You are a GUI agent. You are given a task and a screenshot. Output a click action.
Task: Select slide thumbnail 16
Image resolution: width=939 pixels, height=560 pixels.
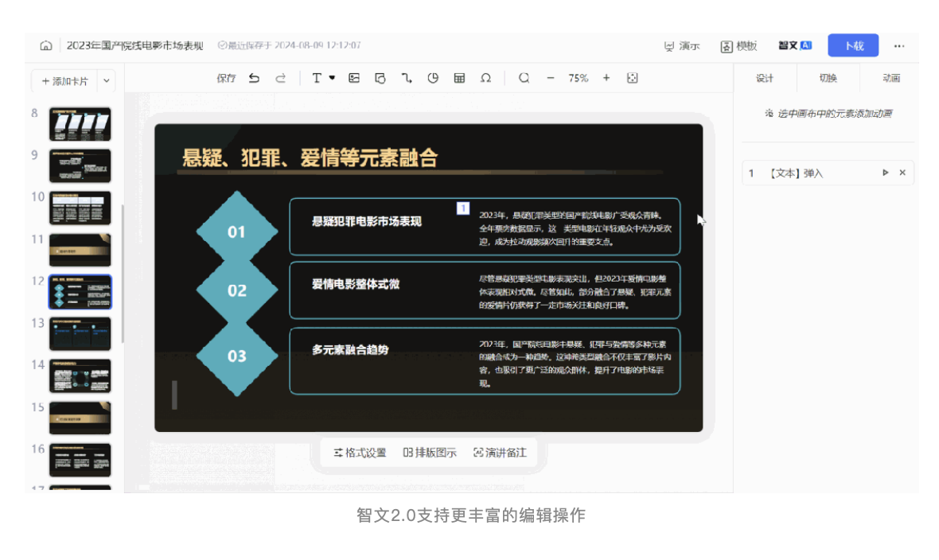coord(80,460)
